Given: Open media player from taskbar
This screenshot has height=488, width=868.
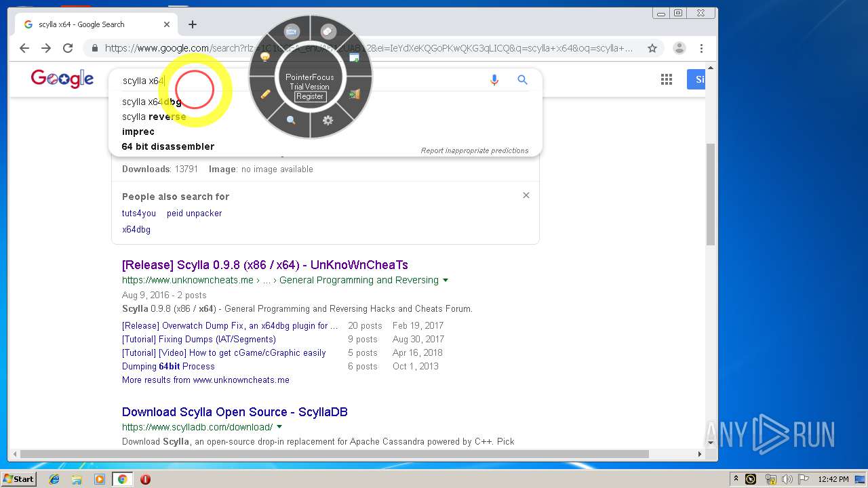Looking at the screenshot, I should pos(100,479).
